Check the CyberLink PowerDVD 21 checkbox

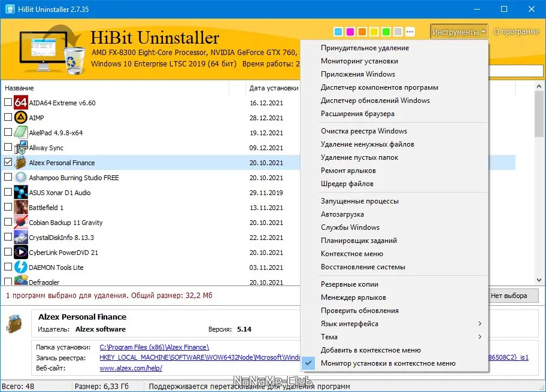click(x=8, y=252)
